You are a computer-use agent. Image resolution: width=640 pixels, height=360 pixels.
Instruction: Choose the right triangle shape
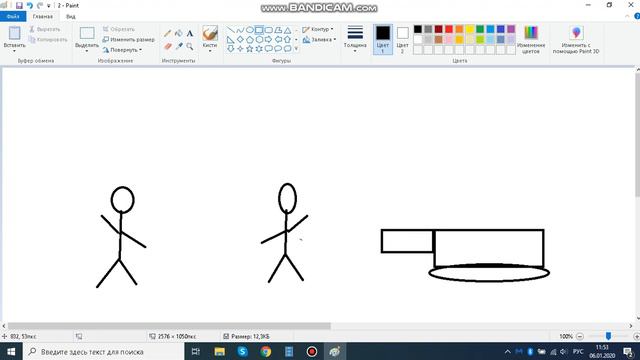[231, 40]
